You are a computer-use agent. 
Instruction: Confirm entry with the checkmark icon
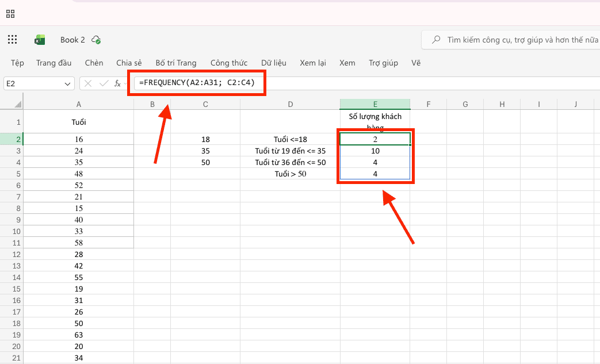[104, 83]
